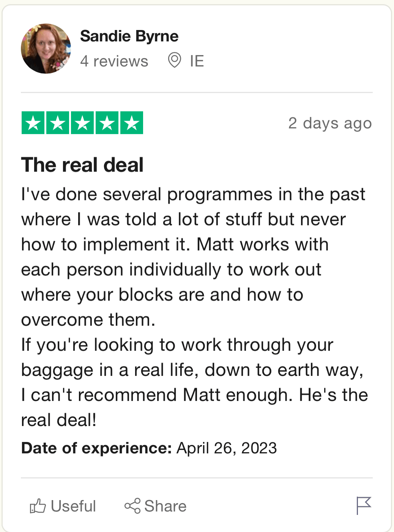Image resolution: width=394 pixels, height=532 pixels.
Task: Click the 2 days ago timestamp
Action: [x=330, y=123]
